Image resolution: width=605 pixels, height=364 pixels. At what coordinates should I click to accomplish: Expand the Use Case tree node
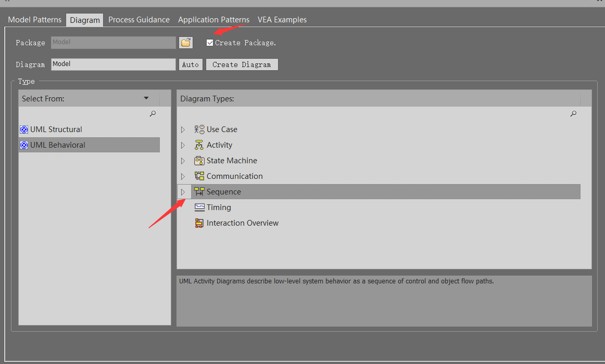point(184,129)
